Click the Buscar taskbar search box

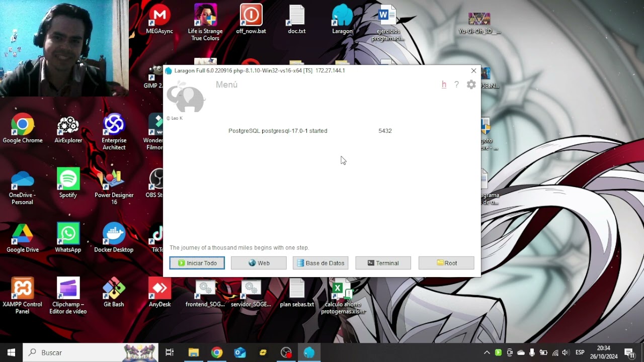point(91,352)
